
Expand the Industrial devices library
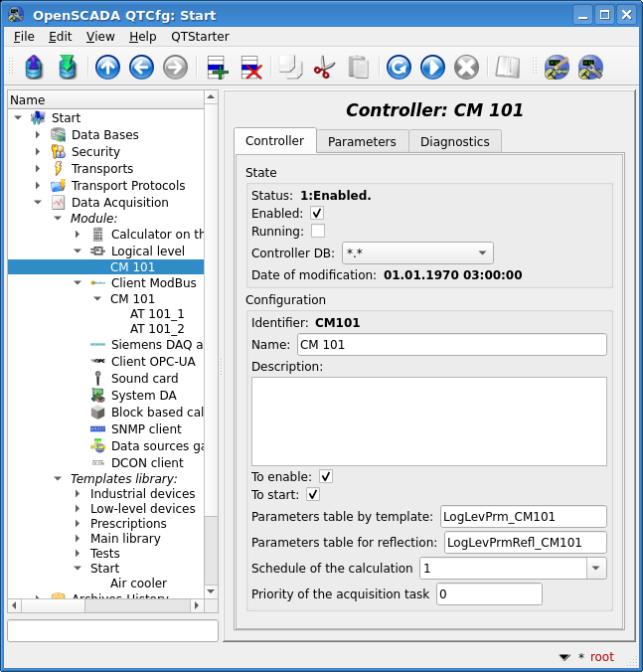[x=78, y=494]
